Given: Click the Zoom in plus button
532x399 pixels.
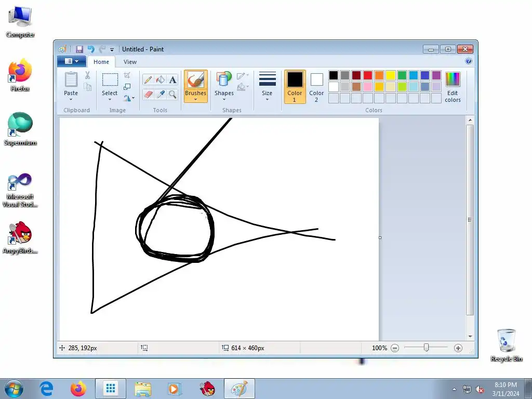Looking at the screenshot, I should (458, 348).
